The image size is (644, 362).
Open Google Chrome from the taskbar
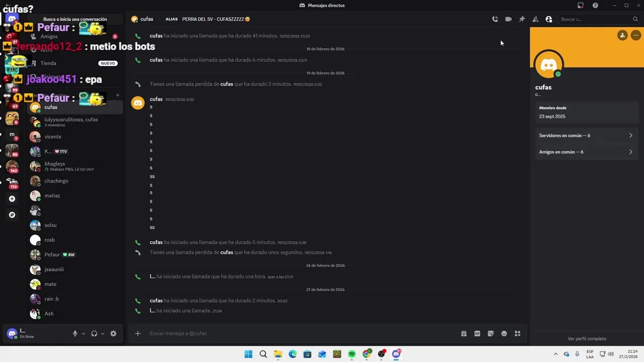(367, 354)
